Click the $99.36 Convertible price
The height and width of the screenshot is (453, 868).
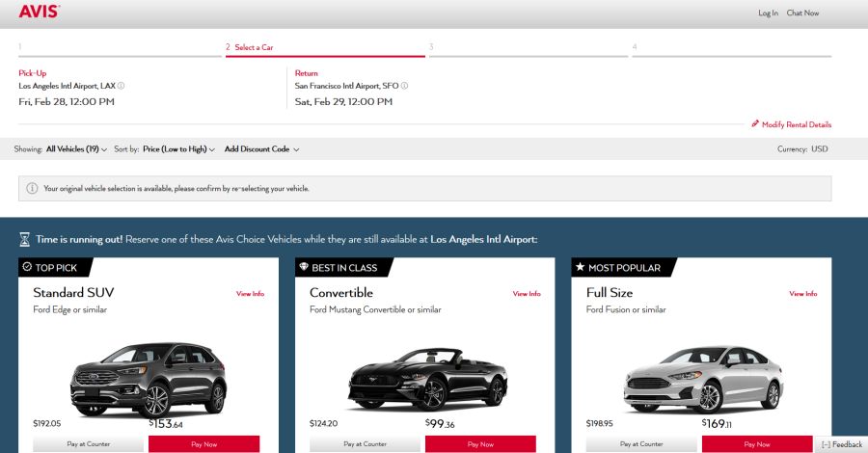[440, 424]
